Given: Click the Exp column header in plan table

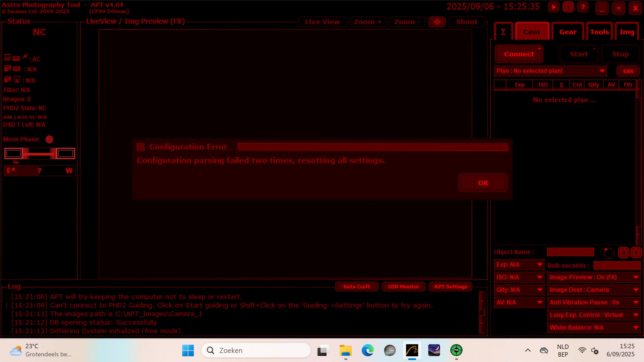Looking at the screenshot, I should (519, 85).
